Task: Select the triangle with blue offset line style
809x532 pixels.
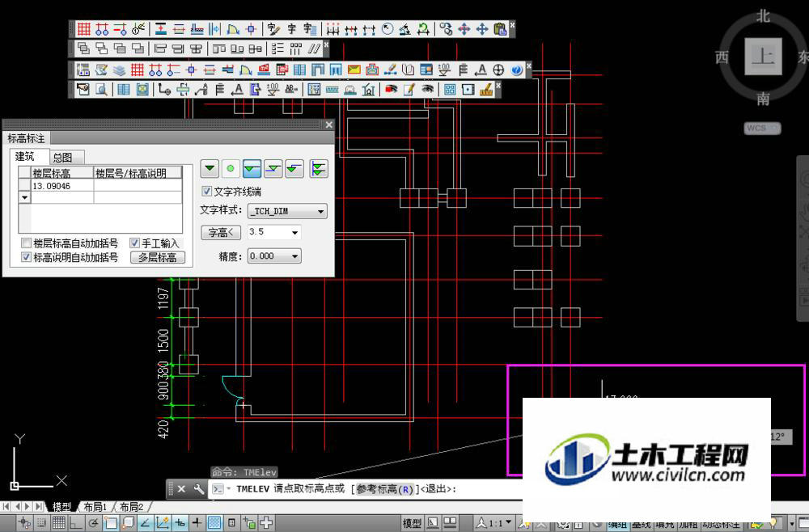Action: (294, 168)
